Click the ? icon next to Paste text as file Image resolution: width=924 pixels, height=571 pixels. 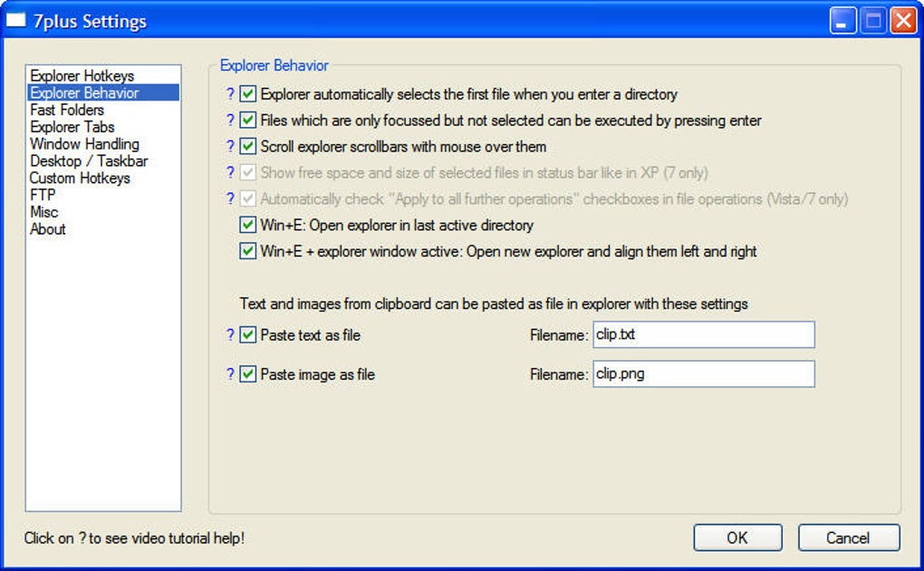coord(230,335)
